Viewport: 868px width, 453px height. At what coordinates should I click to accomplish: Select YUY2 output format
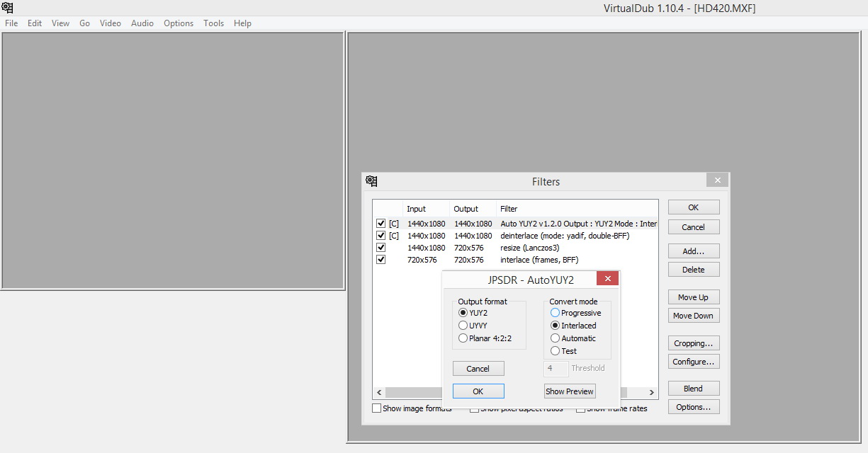(473, 313)
